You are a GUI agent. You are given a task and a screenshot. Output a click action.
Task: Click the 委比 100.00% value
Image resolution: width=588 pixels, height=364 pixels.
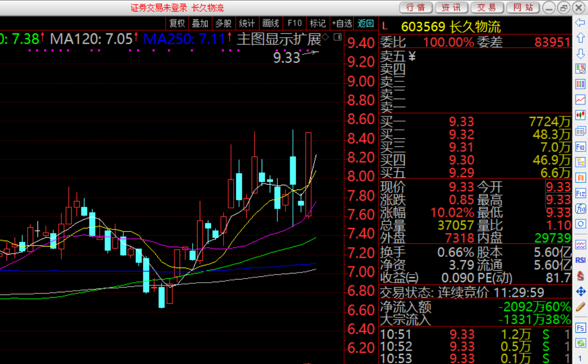click(x=449, y=41)
